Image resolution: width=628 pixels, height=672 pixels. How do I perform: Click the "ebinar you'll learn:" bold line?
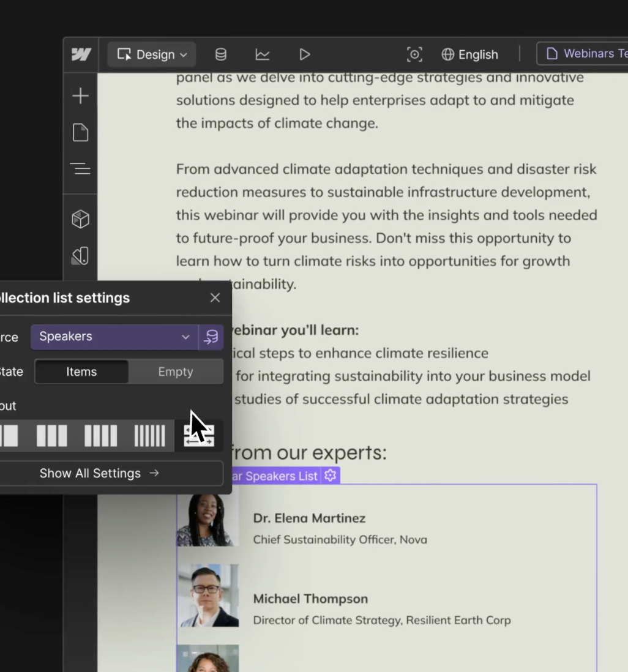point(295,330)
